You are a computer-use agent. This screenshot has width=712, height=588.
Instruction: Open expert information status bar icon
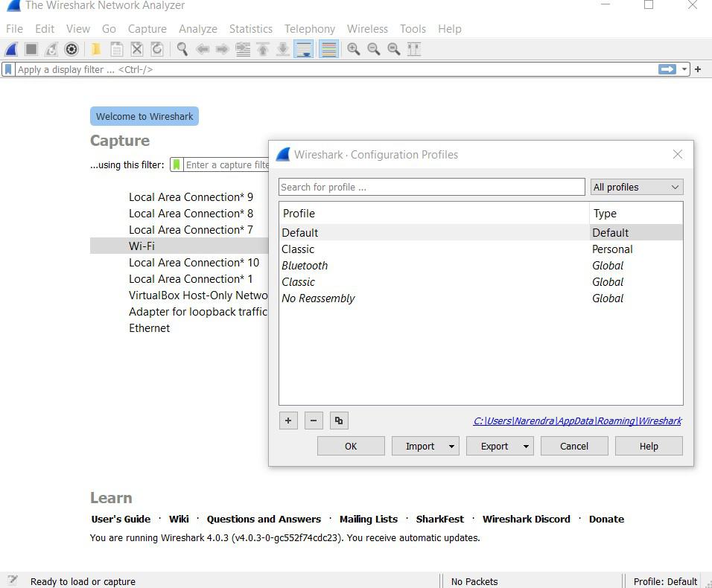13,581
